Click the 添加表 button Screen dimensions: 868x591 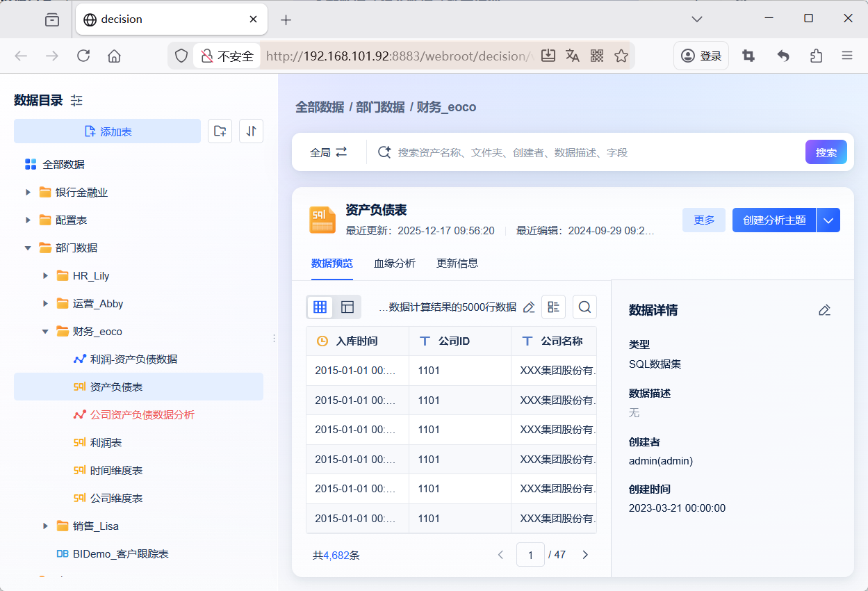107,131
